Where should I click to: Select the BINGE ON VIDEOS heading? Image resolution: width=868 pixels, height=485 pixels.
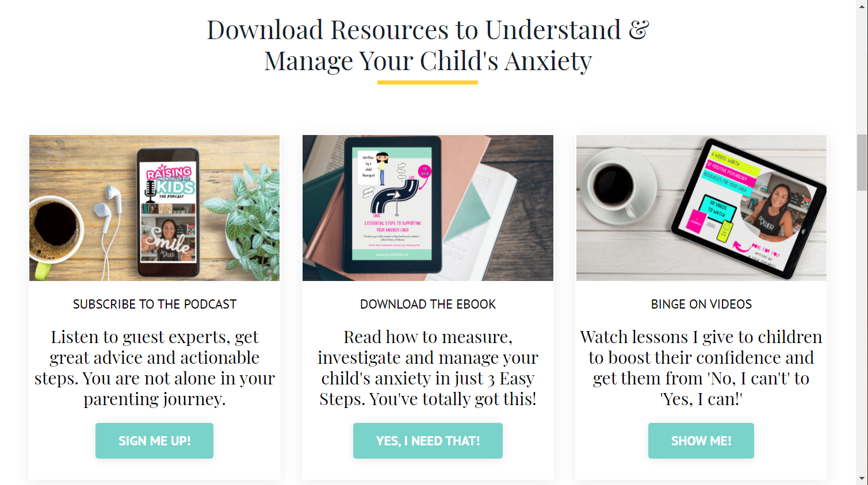701,305
